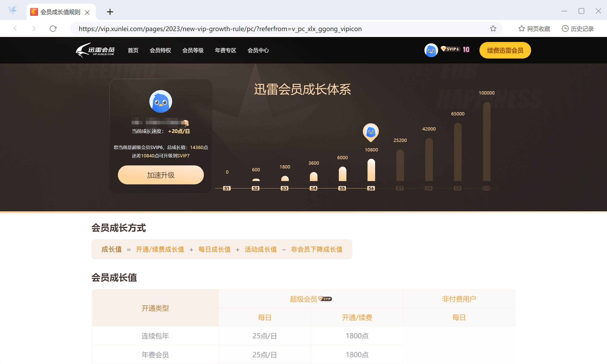Image resolution: width=607 pixels, height=364 pixels.
Task: Click the large profile avatar in card
Action: 161,101
